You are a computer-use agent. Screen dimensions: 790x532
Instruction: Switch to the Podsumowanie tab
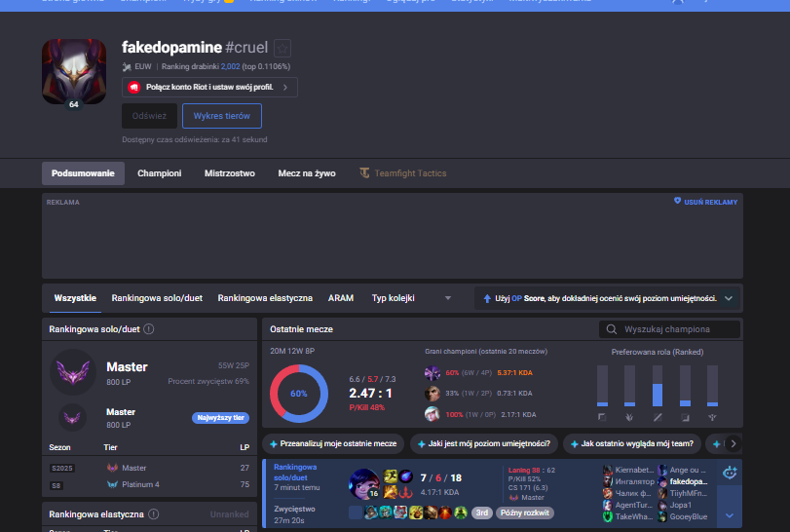tap(83, 173)
